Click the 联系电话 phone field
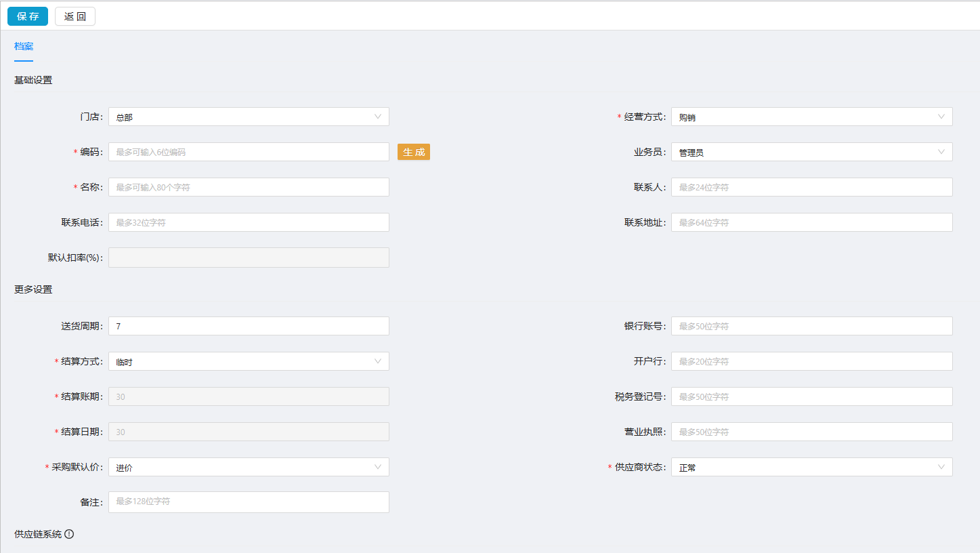 coord(249,222)
